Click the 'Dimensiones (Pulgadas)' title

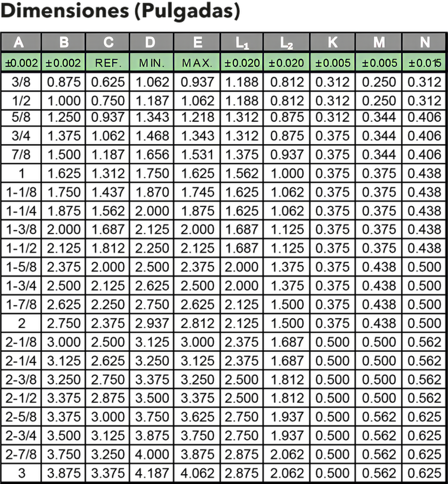pos(120,11)
